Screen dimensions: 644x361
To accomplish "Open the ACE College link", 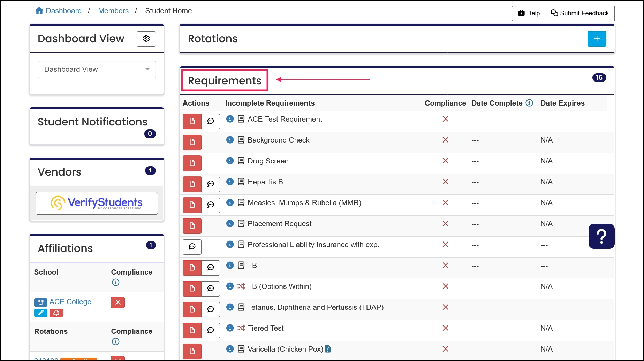I will [x=70, y=302].
